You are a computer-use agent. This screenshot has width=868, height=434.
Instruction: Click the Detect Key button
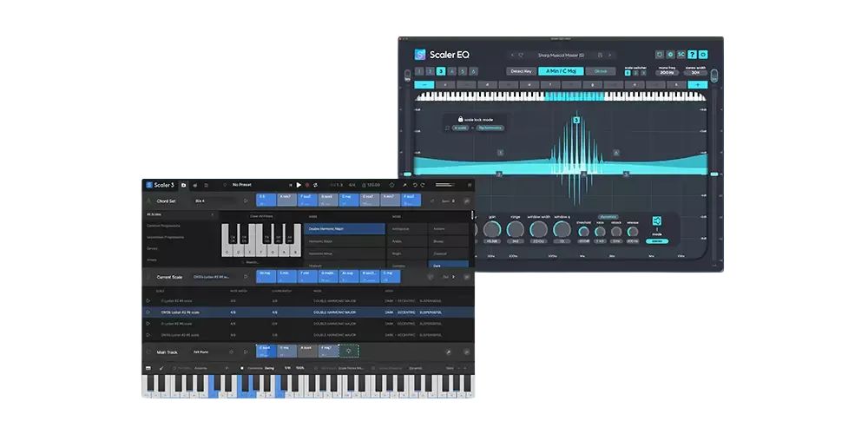pyautogui.click(x=521, y=71)
